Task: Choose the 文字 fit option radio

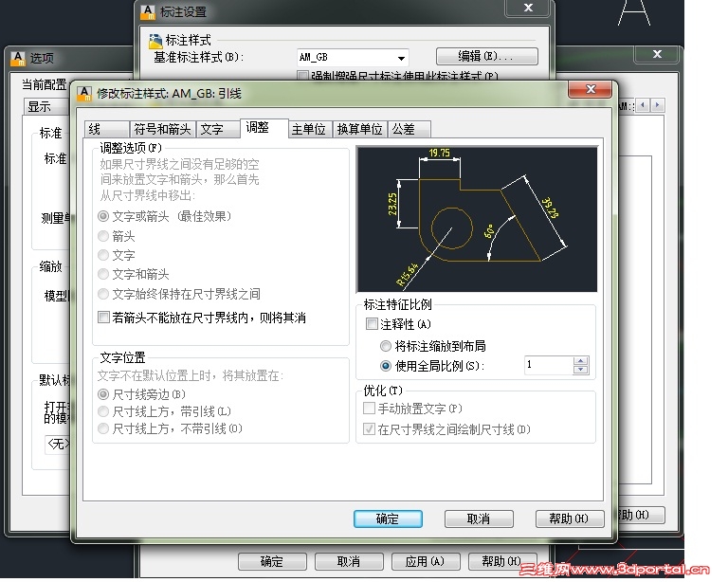Action: 103,255
